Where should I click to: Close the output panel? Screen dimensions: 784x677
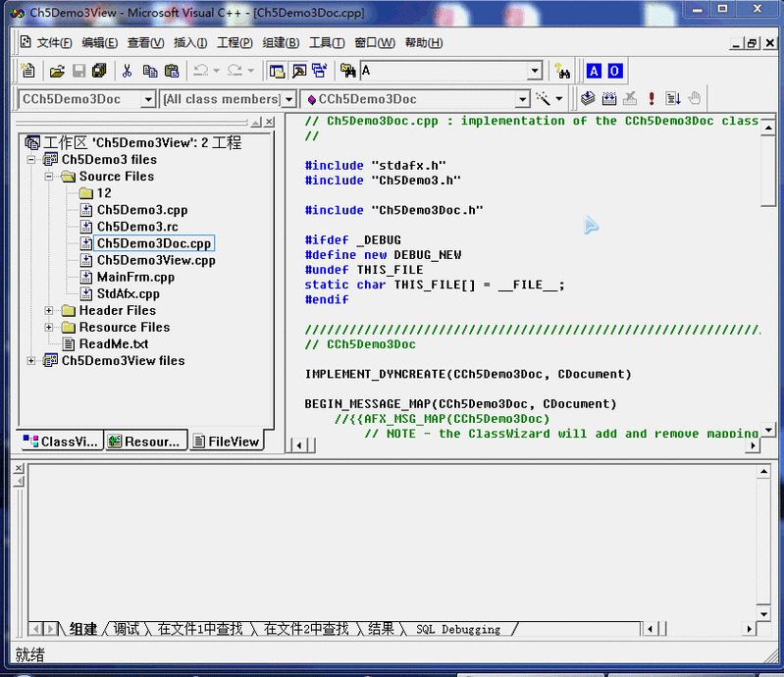pyautogui.click(x=19, y=468)
